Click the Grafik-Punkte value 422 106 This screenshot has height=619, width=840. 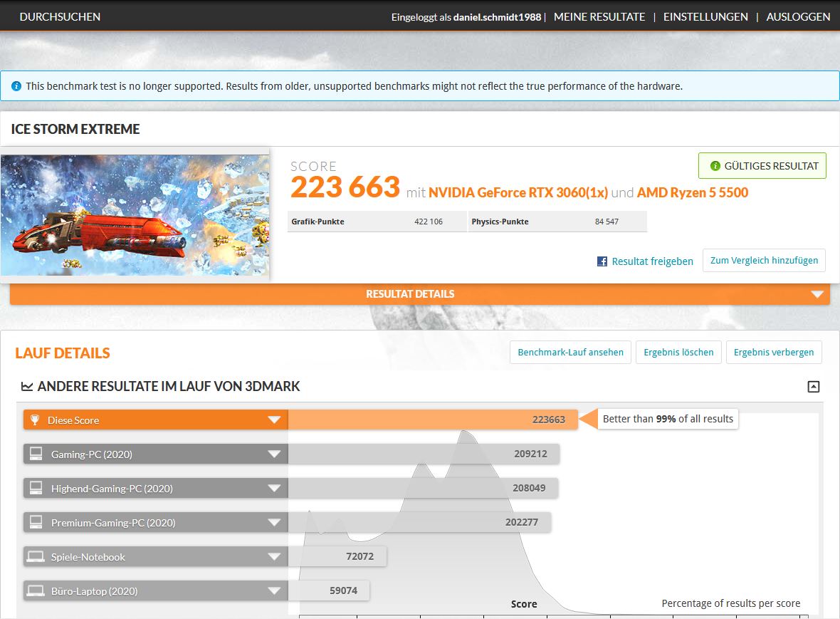(x=429, y=222)
